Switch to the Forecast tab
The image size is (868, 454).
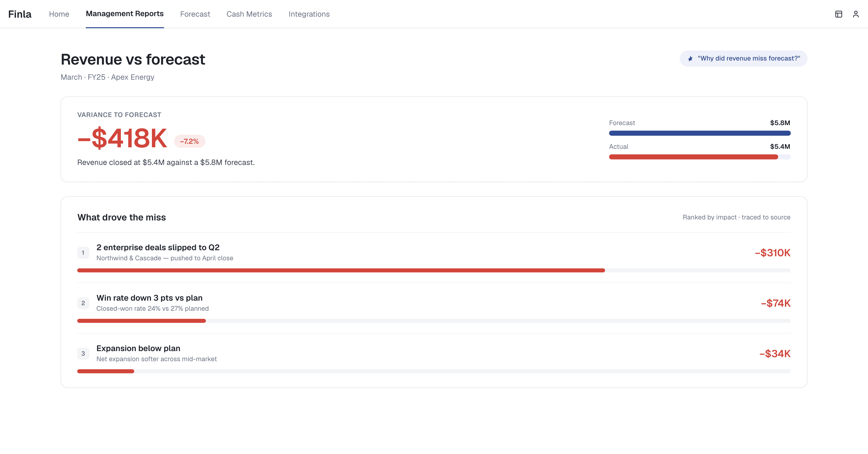[x=195, y=14]
